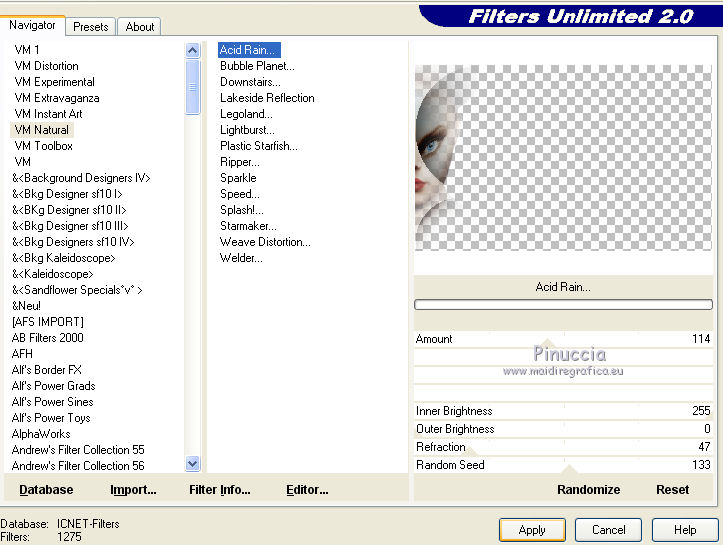This screenshot has height=545, width=723.
Task: Open the Import dialog
Action: coord(133,490)
